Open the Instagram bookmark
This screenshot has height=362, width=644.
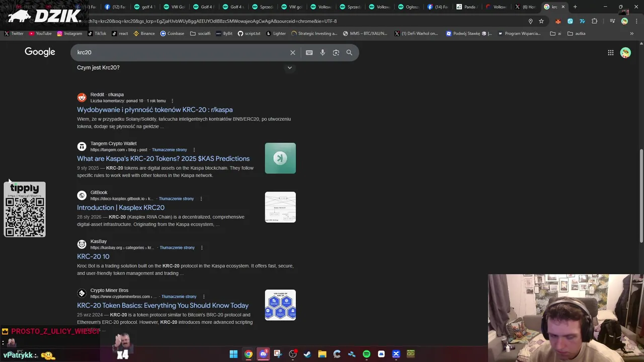click(69, 33)
